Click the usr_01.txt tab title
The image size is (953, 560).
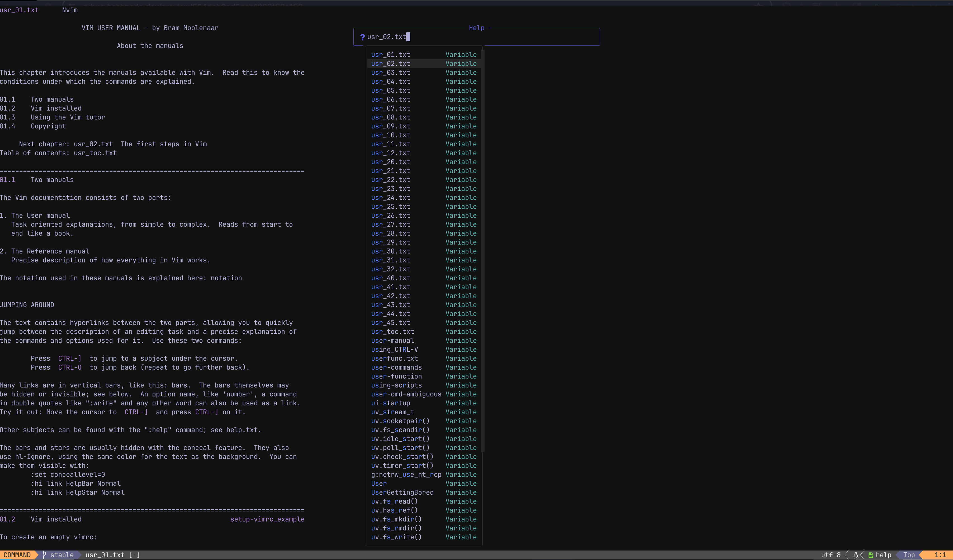point(19,10)
